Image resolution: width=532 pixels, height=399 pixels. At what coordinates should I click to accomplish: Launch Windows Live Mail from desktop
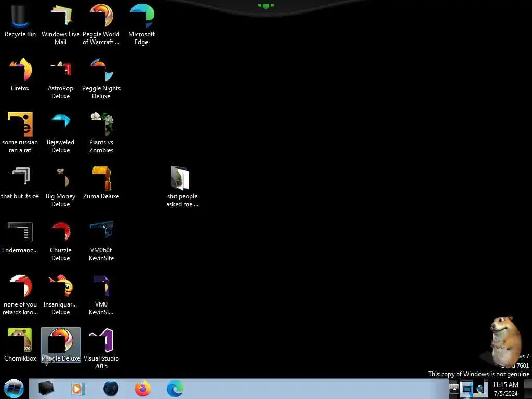(60, 24)
